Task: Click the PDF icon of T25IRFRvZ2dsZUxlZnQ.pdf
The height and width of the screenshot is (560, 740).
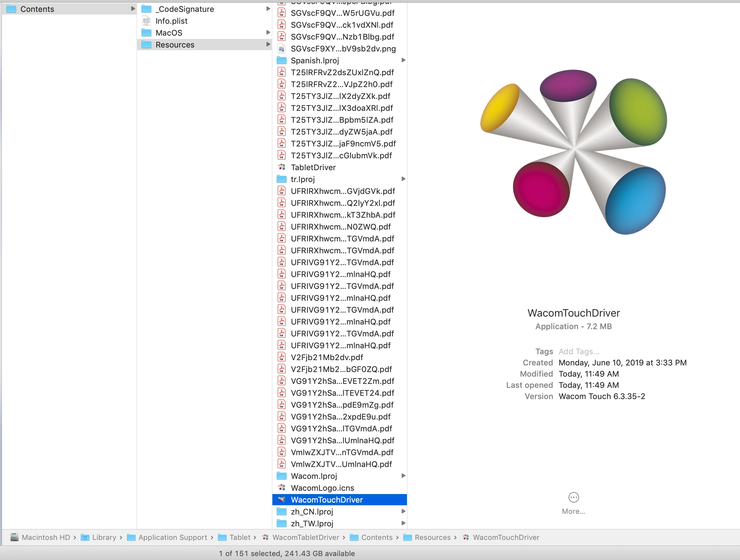Action: (x=282, y=72)
